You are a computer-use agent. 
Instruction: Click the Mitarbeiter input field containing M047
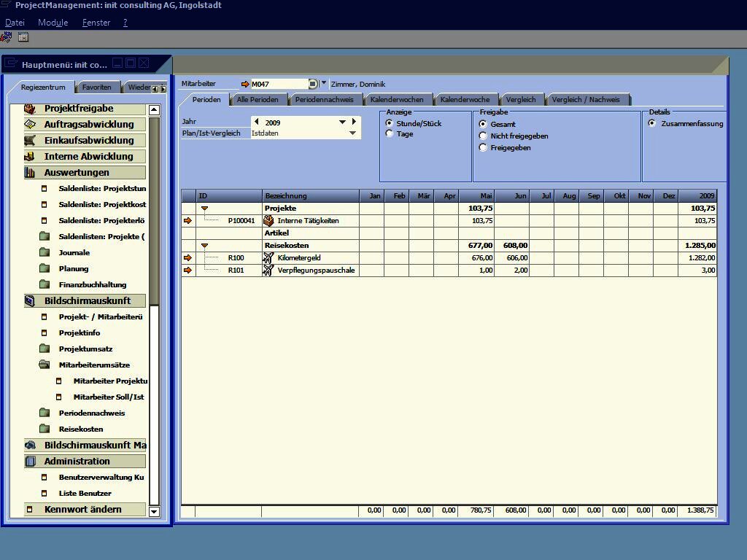point(279,85)
